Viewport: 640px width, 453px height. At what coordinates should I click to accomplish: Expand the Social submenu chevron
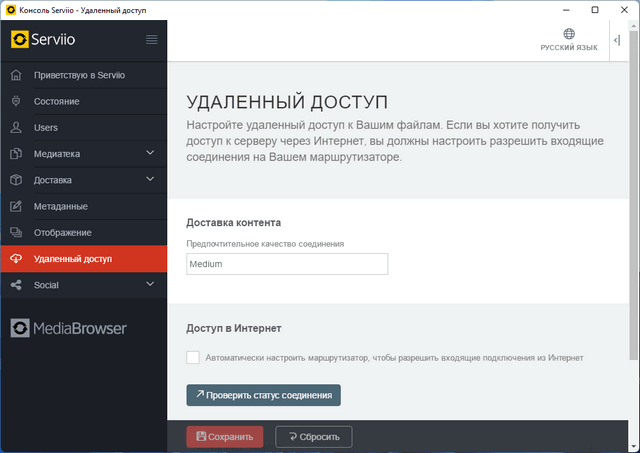tap(150, 285)
